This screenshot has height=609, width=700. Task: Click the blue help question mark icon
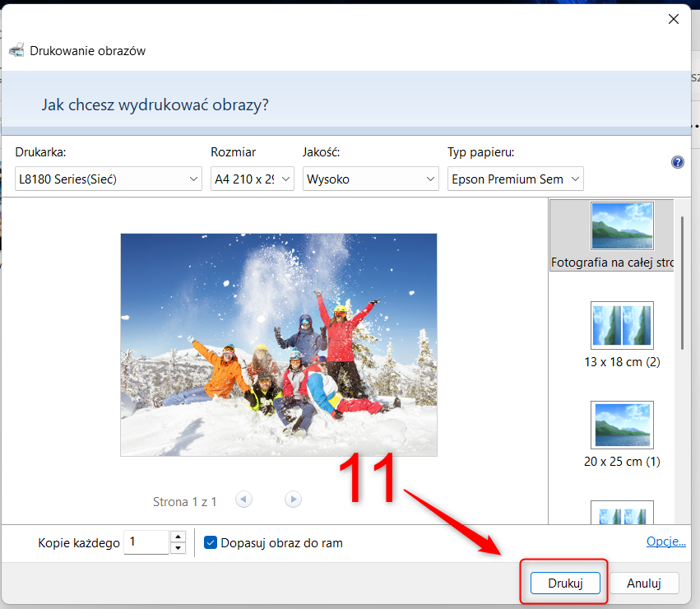[x=678, y=162]
